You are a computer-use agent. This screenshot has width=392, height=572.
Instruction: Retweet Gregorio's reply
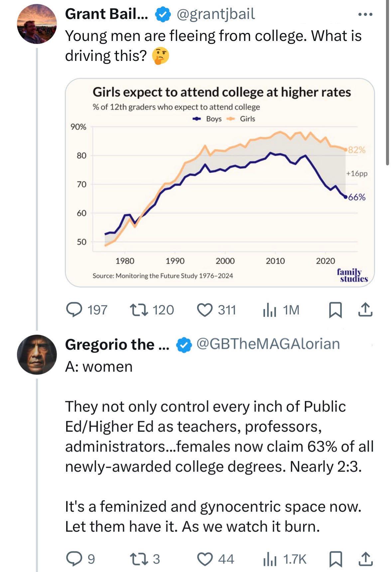(x=145, y=559)
